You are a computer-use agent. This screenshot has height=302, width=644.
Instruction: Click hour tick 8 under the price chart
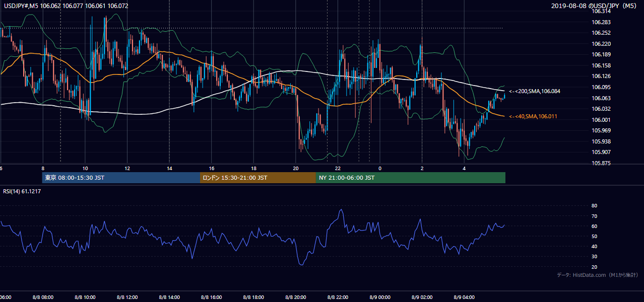tap(43, 168)
